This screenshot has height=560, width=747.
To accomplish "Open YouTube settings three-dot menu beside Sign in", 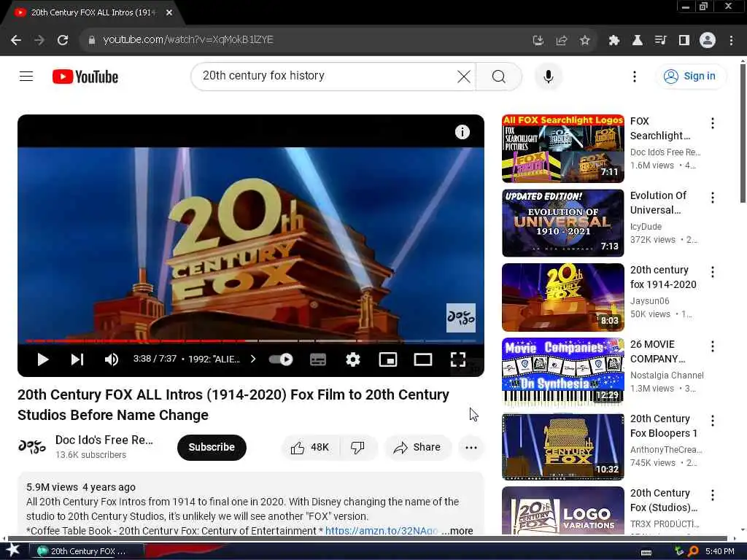I will pyautogui.click(x=634, y=76).
